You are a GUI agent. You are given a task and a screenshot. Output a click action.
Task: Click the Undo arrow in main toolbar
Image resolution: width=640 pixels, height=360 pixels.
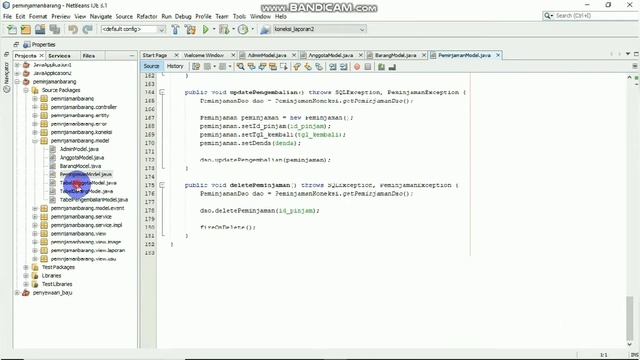tap(73, 29)
